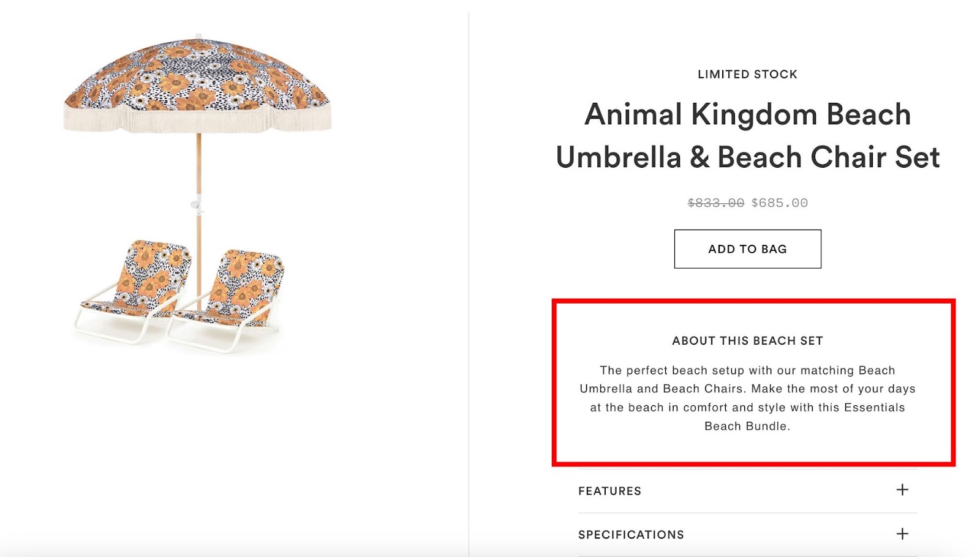Click the LIMITED STOCK label
This screenshot has width=980, height=557.
tap(747, 74)
